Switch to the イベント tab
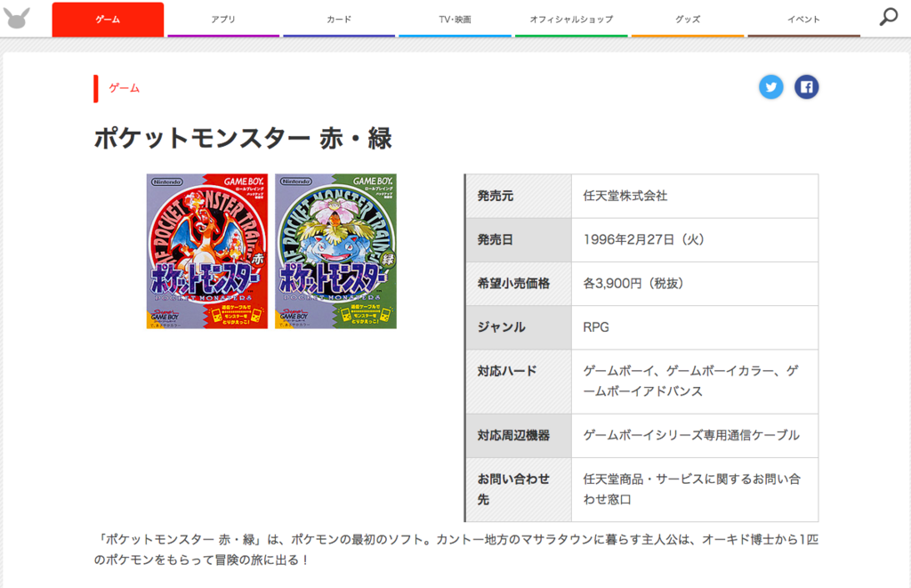This screenshot has height=588, width=911. pos(803,20)
